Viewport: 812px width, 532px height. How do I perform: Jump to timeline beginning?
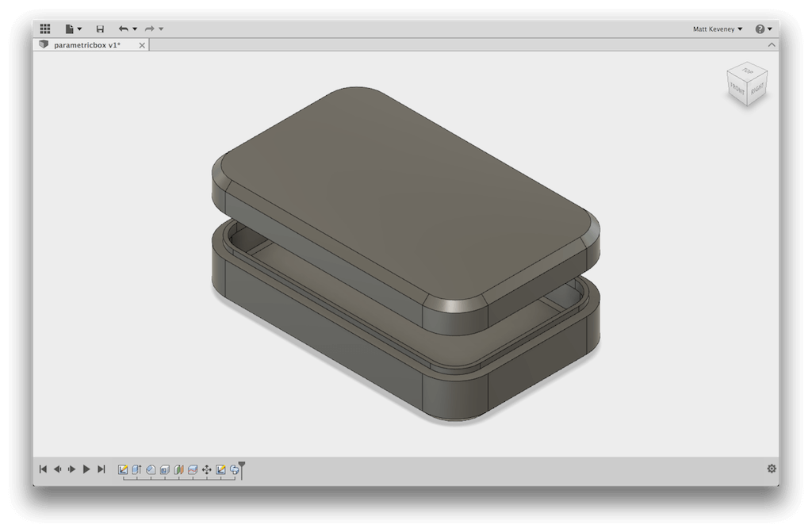(43, 469)
